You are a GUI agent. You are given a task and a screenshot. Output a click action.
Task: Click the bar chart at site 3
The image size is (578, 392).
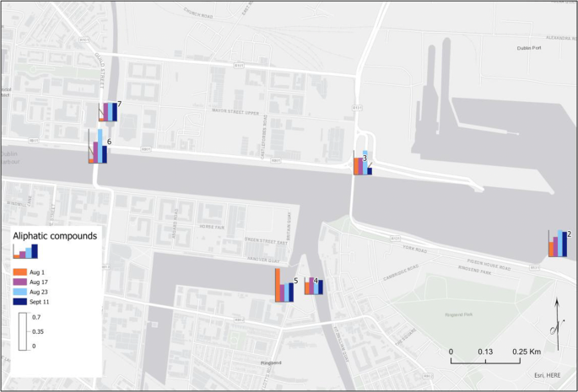click(363, 163)
